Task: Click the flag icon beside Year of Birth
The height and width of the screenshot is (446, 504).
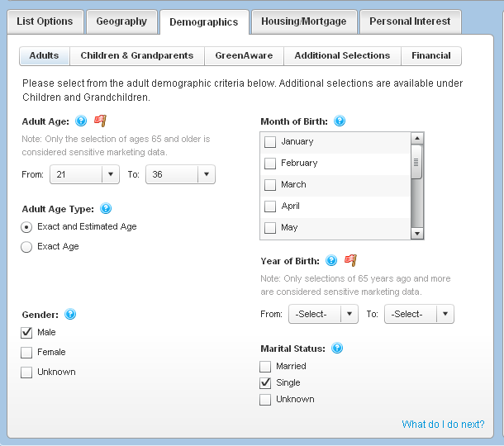Action: 350,261
